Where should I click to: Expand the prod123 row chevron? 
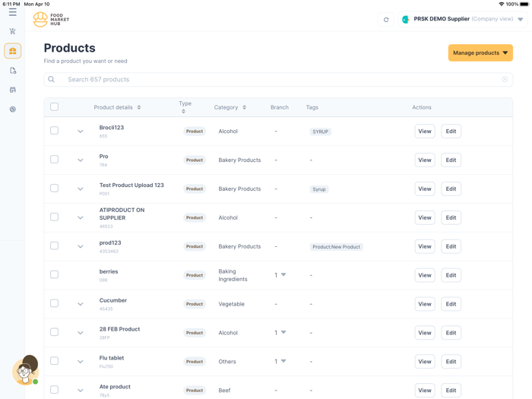tap(81, 247)
